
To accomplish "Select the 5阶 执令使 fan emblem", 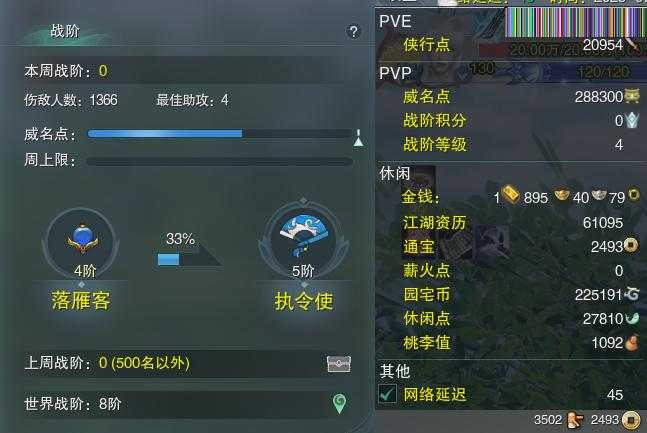I will (303, 239).
